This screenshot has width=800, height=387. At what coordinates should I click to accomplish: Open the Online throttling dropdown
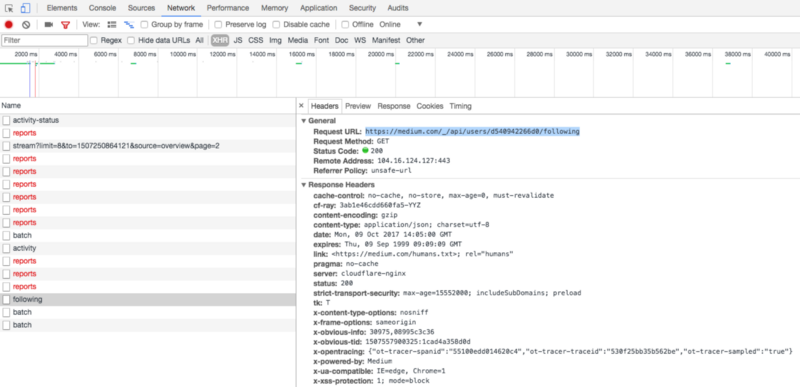[x=401, y=24]
